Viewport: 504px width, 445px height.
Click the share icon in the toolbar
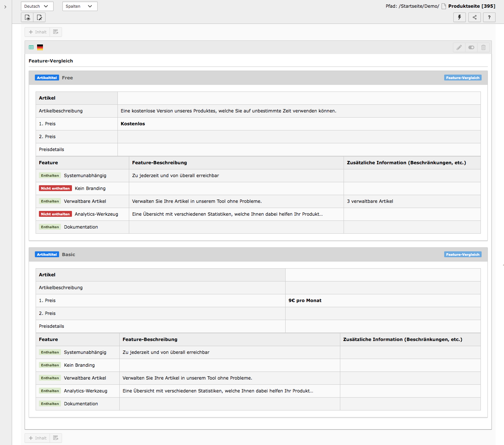click(x=474, y=17)
